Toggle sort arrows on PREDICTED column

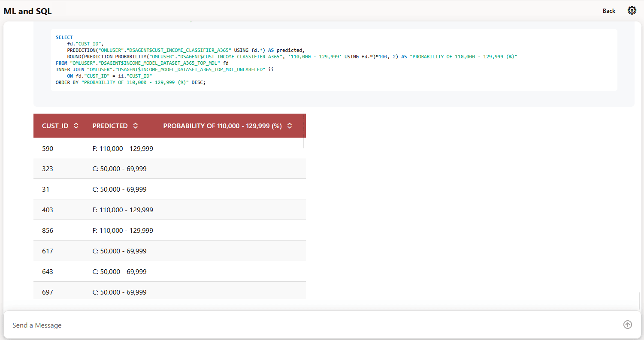pos(136,126)
